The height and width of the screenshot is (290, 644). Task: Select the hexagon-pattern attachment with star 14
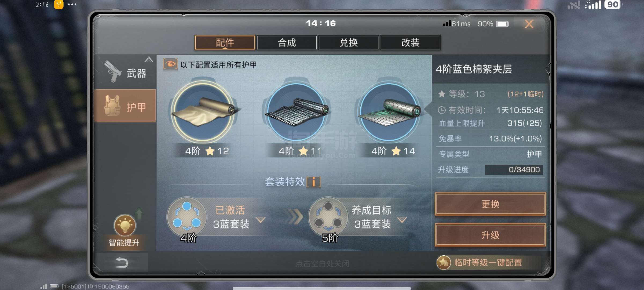tap(389, 111)
